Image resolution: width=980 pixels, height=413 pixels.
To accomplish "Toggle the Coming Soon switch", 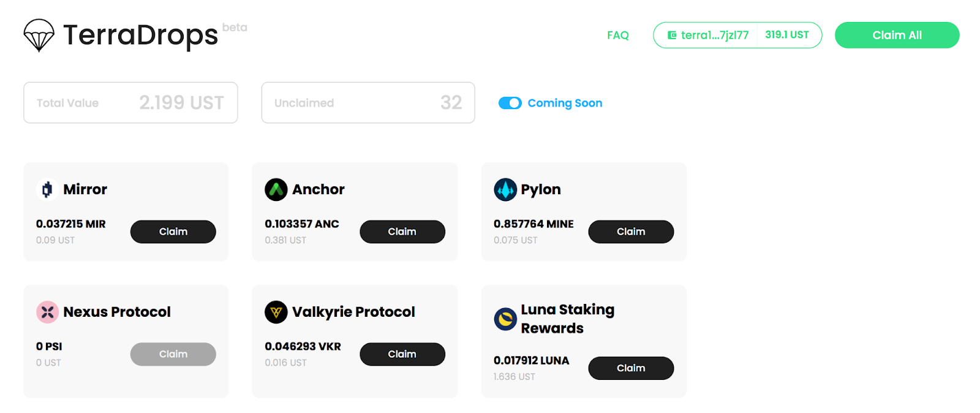I will tap(510, 103).
